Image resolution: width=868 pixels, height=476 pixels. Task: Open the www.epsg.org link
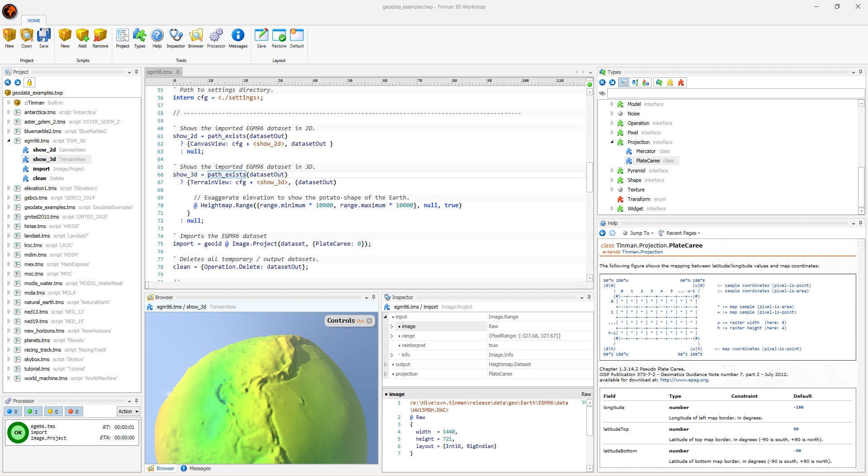click(684, 380)
